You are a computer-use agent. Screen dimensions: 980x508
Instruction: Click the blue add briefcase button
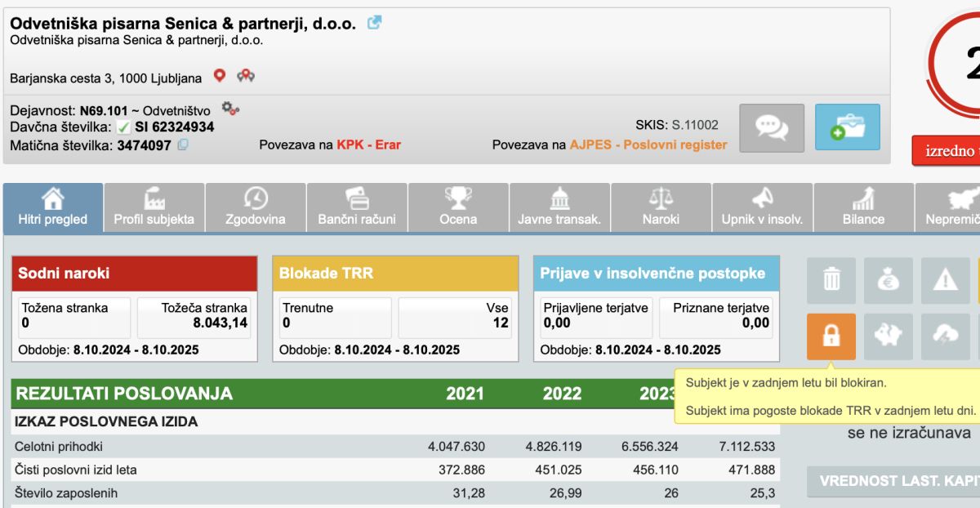847,127
